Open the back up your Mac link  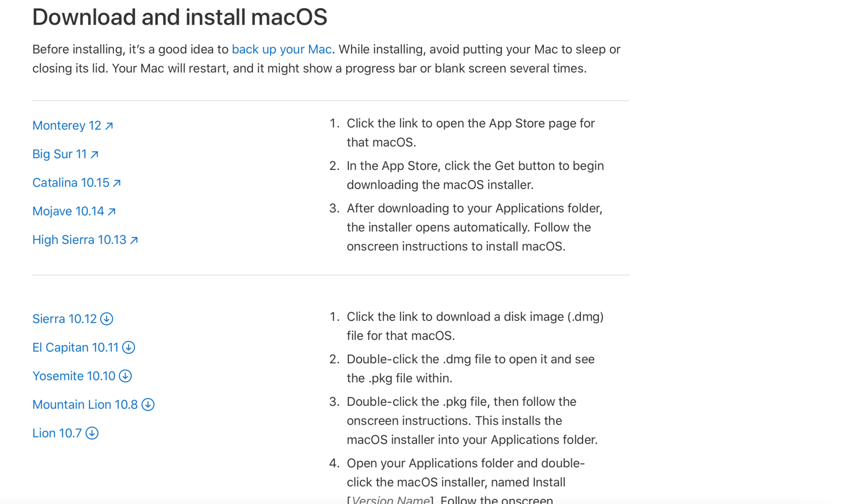click(x=282, y=49)
